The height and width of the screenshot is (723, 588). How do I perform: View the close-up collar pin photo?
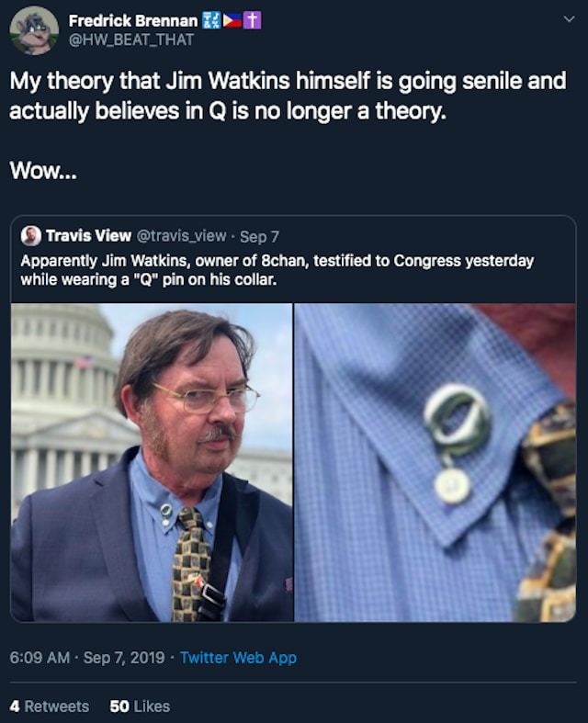[435, 462]
